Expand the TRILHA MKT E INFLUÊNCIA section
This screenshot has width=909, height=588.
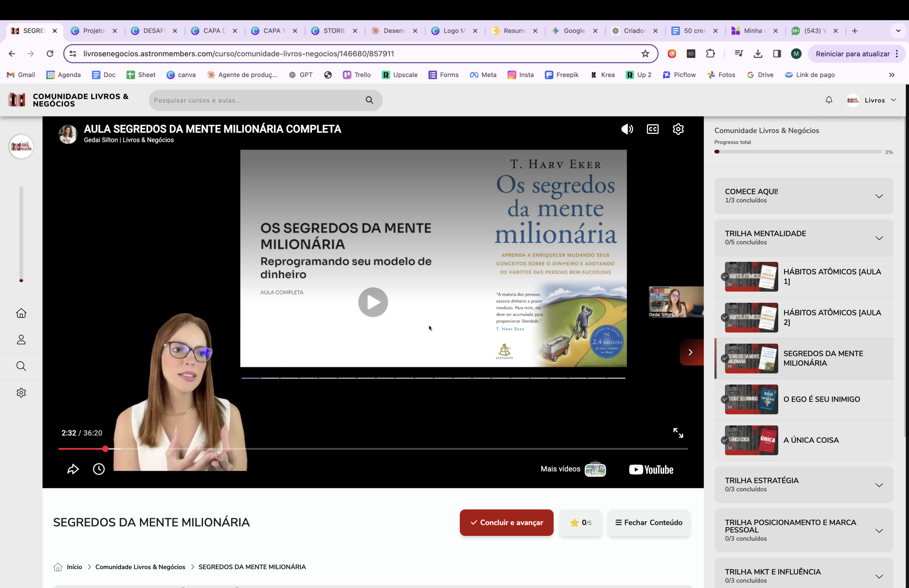click(x=803, y=576)
